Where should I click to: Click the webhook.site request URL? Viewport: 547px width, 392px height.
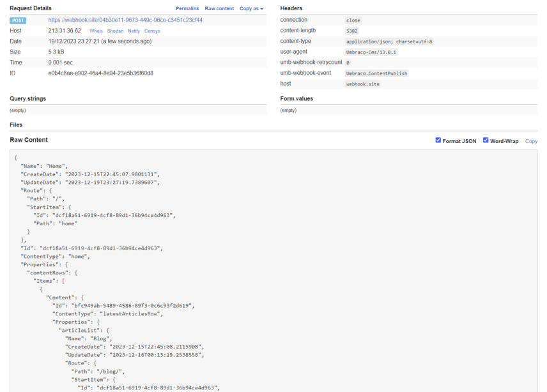(125, 20)
